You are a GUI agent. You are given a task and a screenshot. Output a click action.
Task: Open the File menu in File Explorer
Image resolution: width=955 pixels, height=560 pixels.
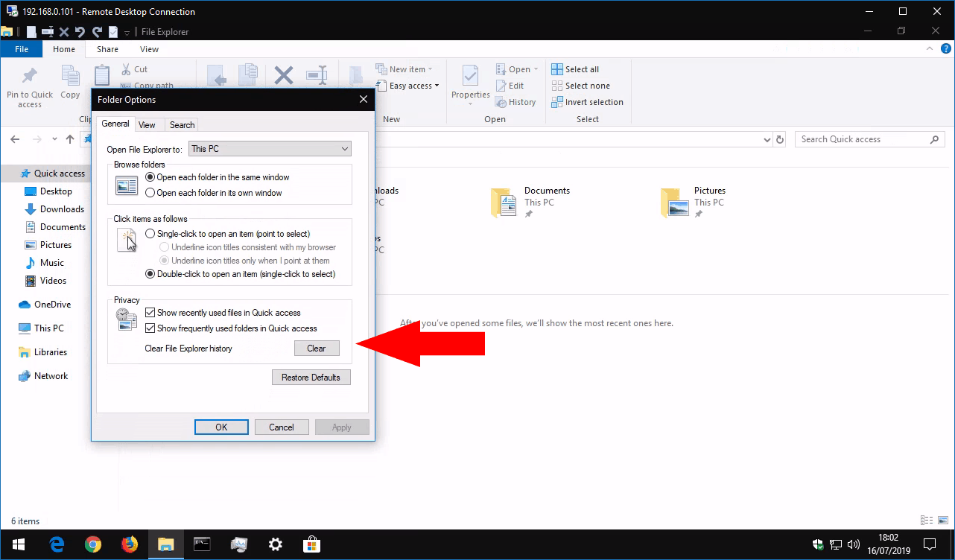[x=21, y=49]
